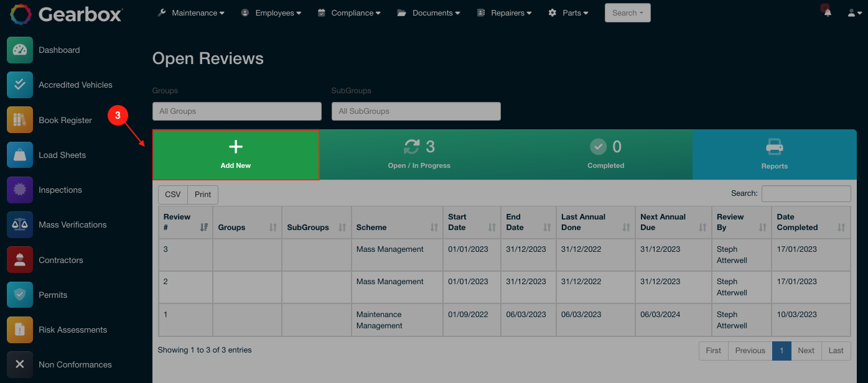This screenshot has width=868, height=383.
Task: Go to First page
Action: [714, 351]
